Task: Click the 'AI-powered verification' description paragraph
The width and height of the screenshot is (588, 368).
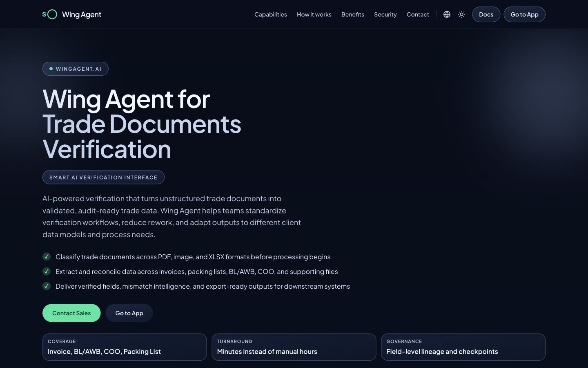Action: click(x=171, y=216)
